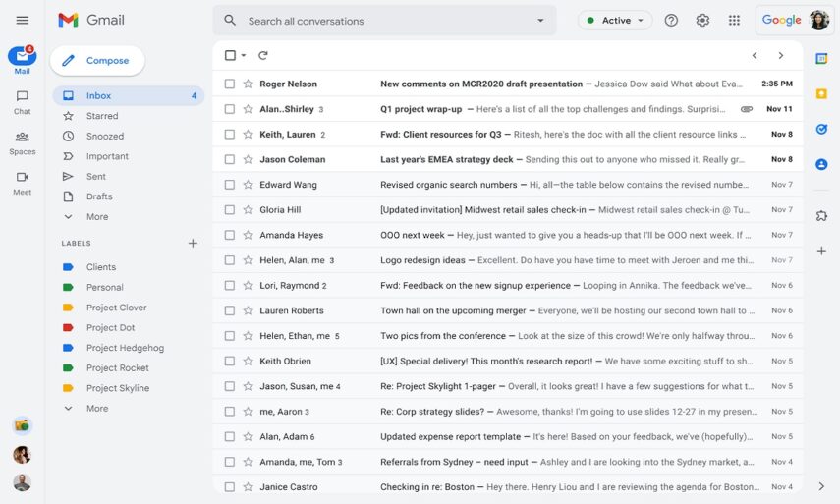Open the main menu hamburger icon
This screenshot has width=840, height=504.
pyautogui.click(x=22, y=20)
